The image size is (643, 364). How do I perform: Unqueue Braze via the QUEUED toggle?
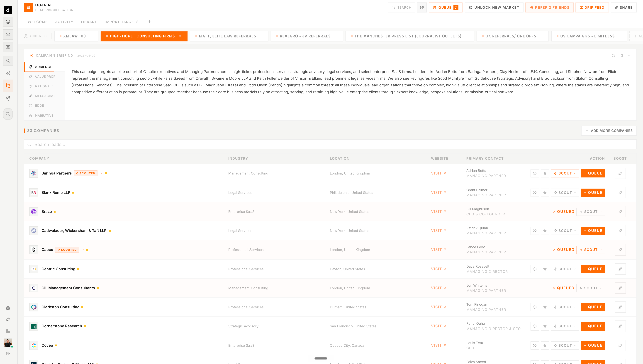click(564, 212)
